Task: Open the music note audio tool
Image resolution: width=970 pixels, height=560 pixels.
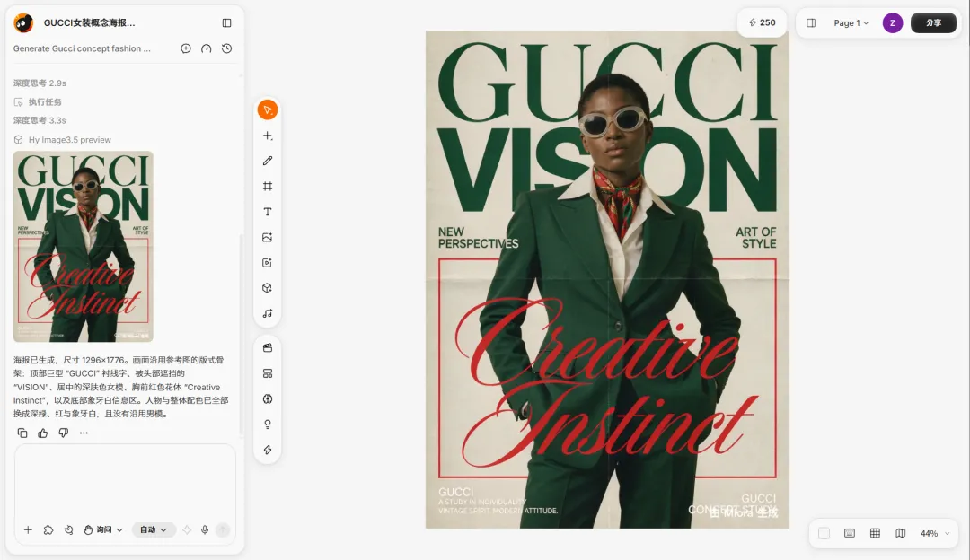Action: [x=268, y=313]
